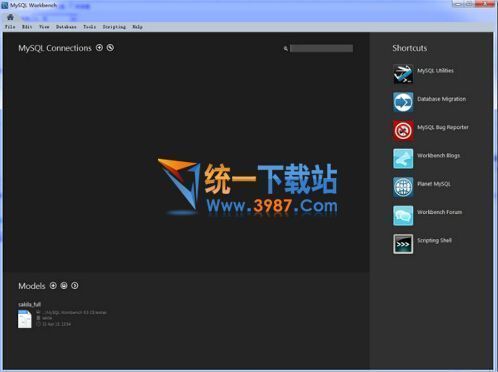The height and width of the screenshot is (372, 498).
Task: Show more model options arrow icon
Action: (75, 286)
